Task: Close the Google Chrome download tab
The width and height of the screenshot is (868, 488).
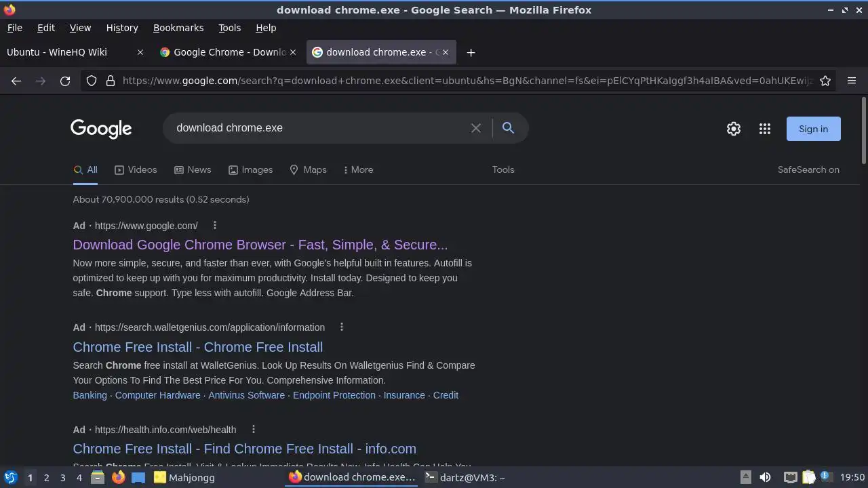Action: click(x=293, y=52)
